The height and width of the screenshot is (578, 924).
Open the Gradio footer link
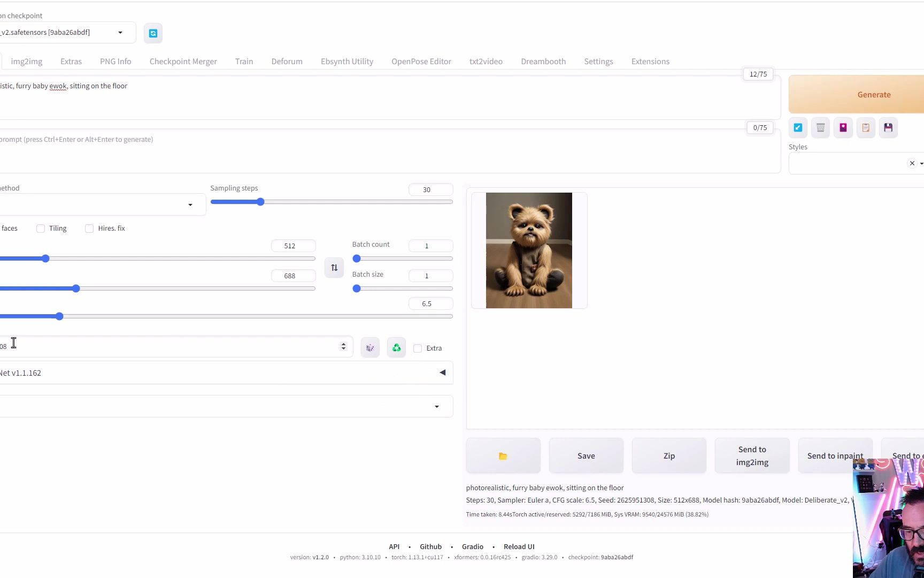tap(473, 547)
